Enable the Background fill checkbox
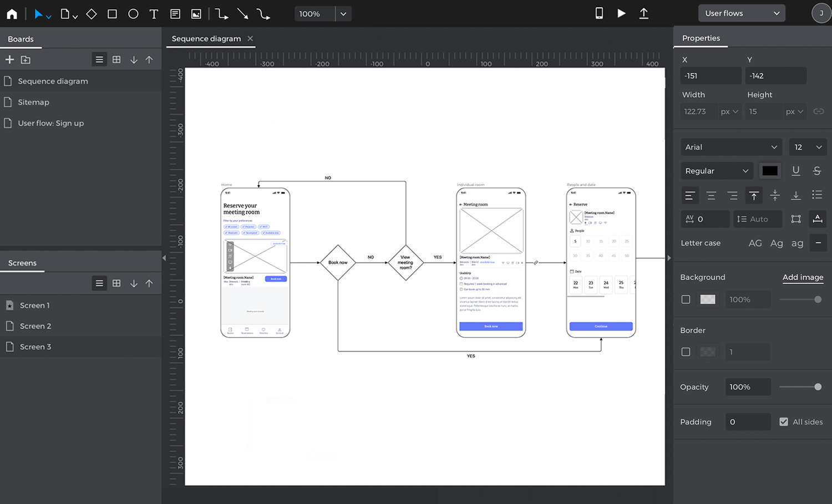Viewport: 832px width, 504px height. [x=686, y=299]
